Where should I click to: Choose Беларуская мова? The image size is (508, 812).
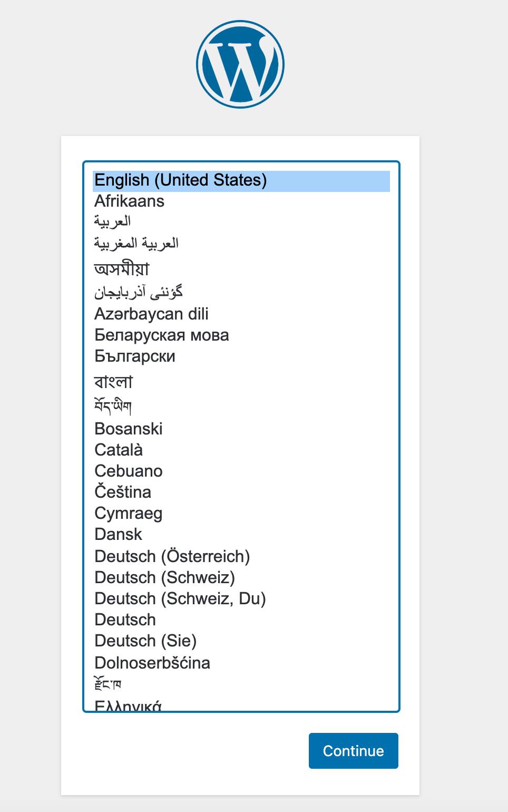coord(161,335)
